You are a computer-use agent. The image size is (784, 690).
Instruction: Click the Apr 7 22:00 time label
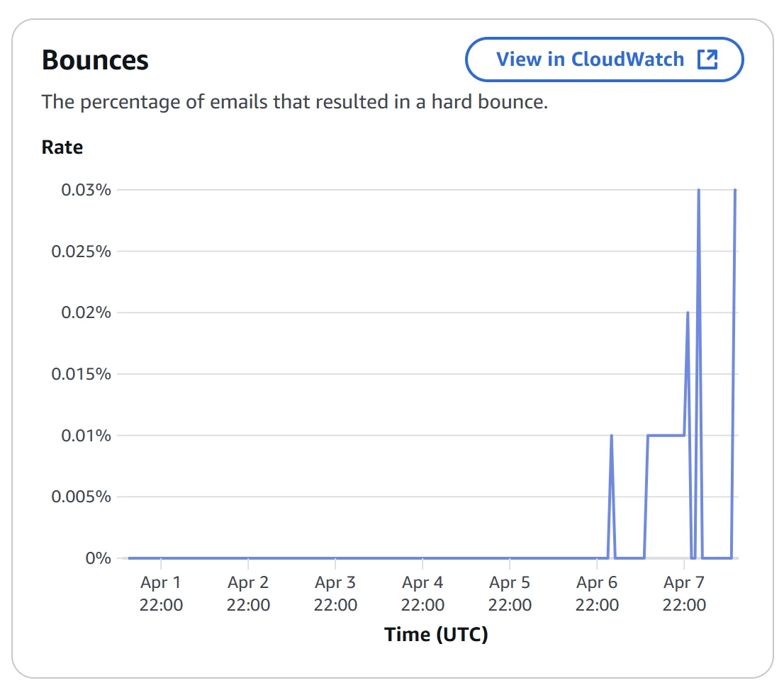pyautogui.click(x=684, y=594)
